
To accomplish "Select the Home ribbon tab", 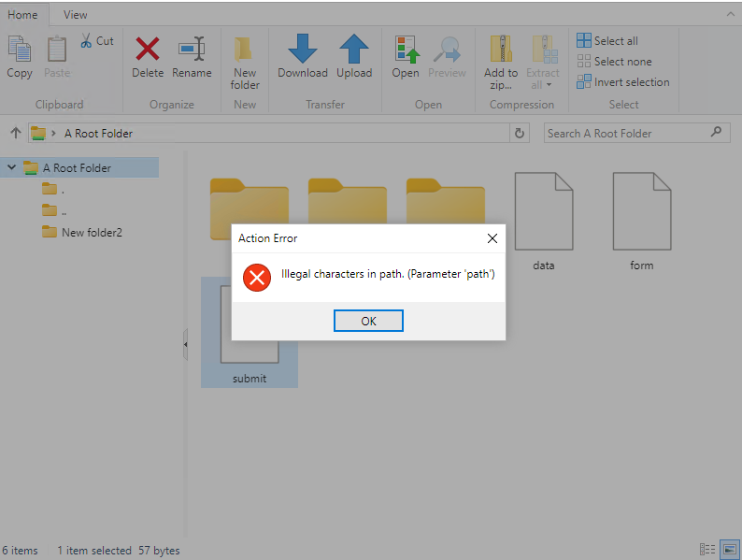I will pyautogui.click(x=23, y=15).
